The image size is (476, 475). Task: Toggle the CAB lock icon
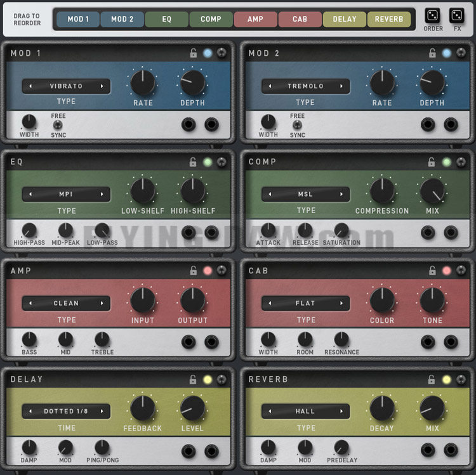[432, 270]
